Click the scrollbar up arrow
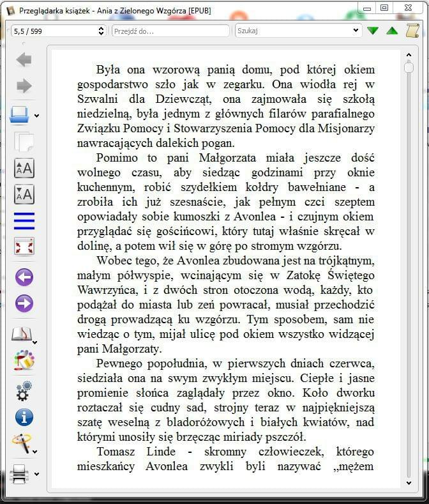 (x=409, y=55)
